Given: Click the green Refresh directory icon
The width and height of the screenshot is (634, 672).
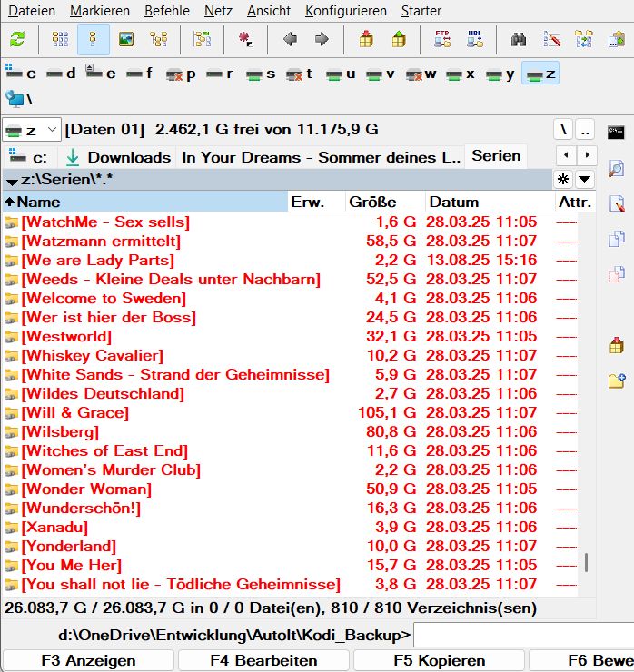Looking at the screenshot, I should (17, 40).
